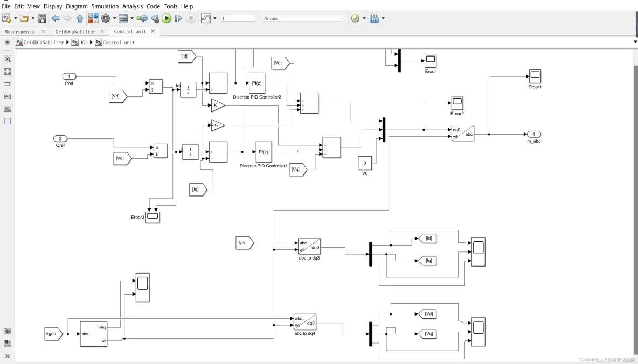Open the File menu

coord(6,6)
